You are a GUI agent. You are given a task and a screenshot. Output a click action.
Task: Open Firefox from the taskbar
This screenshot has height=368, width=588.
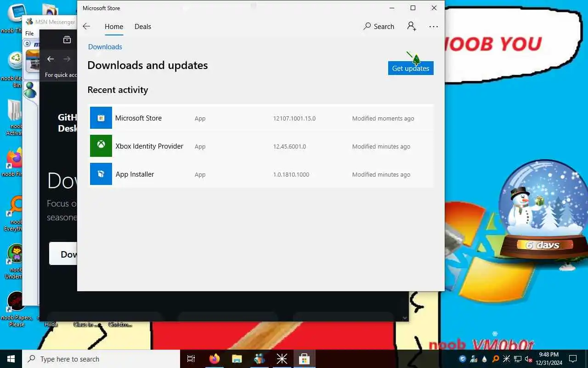click(x=215, y=359)
